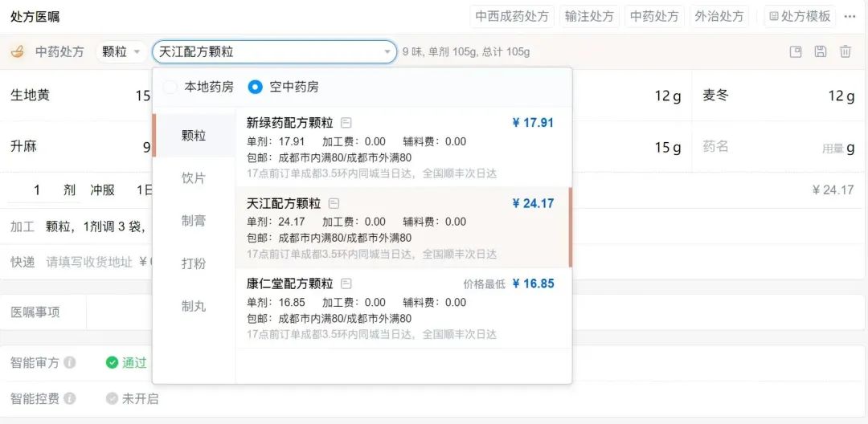Click the save prescription floppy icon

[821, 52]
